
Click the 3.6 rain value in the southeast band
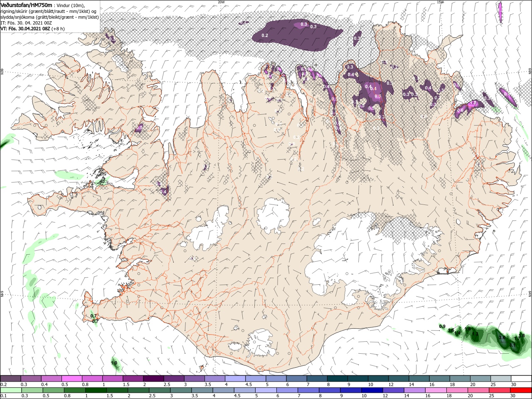(502, 337)
